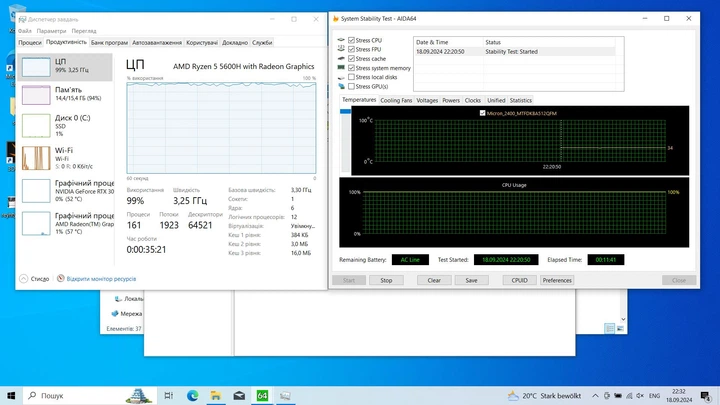Click the Explorer scrollbar down arrow
The image size is (720, 405).
pyautogui.click(x=623, y=319)
